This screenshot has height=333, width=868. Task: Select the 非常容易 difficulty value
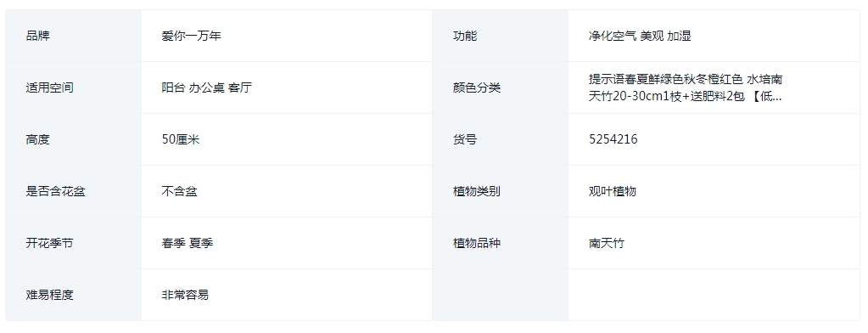185,296
